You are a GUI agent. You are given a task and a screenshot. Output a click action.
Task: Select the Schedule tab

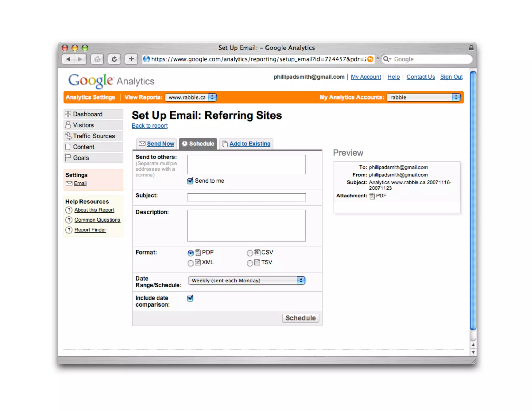(x=198, y=144)
